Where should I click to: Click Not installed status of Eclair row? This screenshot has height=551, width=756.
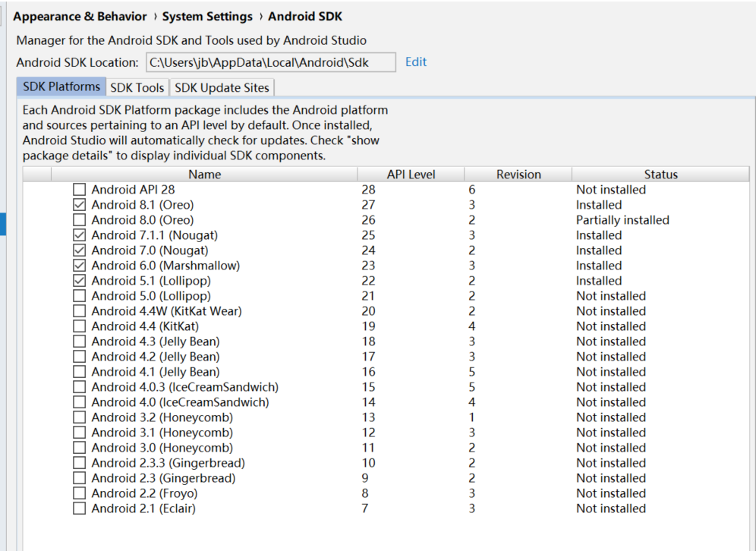click(x=611, y=508)
